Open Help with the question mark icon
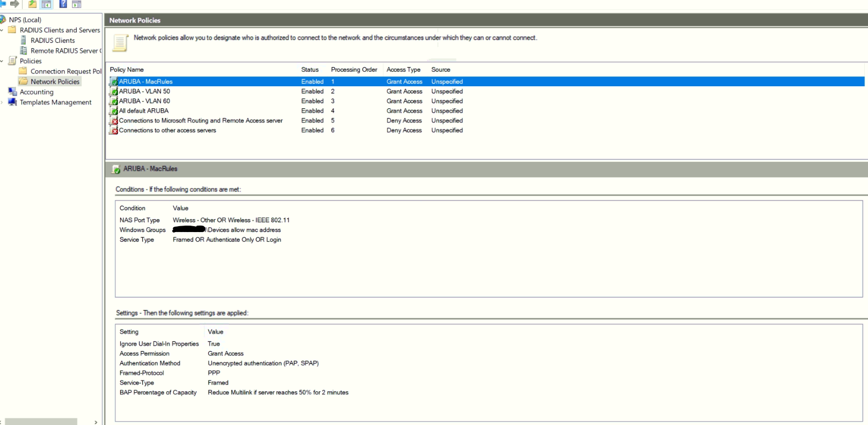The image size is (868, 425). (63, 4)
